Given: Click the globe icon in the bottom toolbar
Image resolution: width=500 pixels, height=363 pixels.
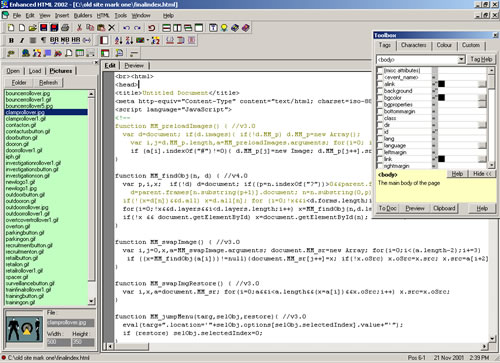Looking at the screenshot, I should [26, 53].
